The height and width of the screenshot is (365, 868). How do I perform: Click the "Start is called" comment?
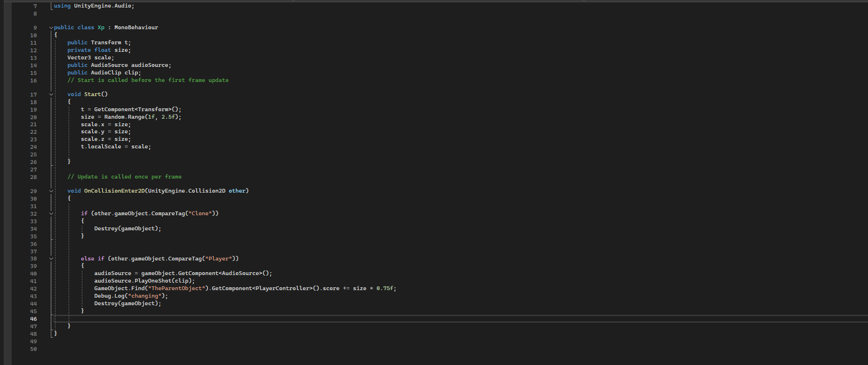pos(148,80)
